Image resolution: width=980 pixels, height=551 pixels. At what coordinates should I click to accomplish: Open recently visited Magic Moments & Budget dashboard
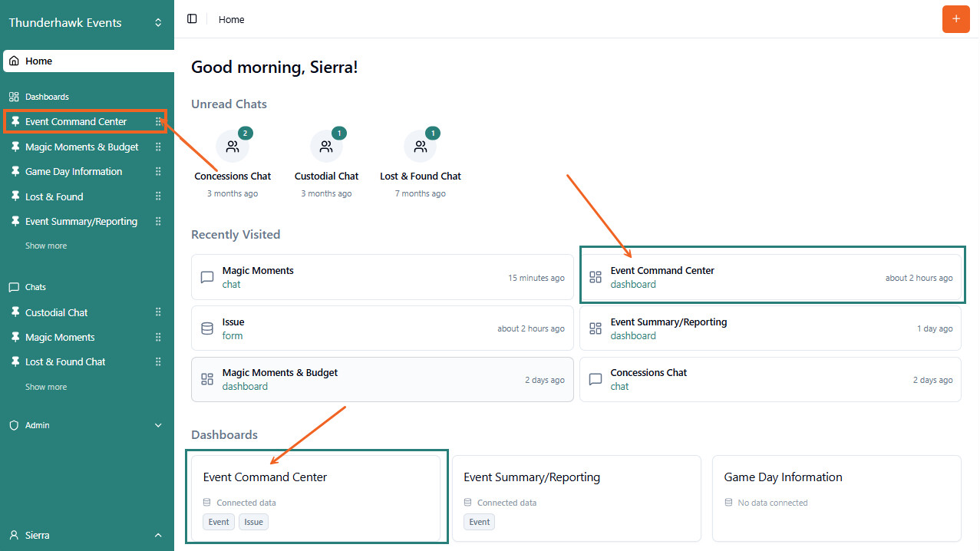point(382,379)
